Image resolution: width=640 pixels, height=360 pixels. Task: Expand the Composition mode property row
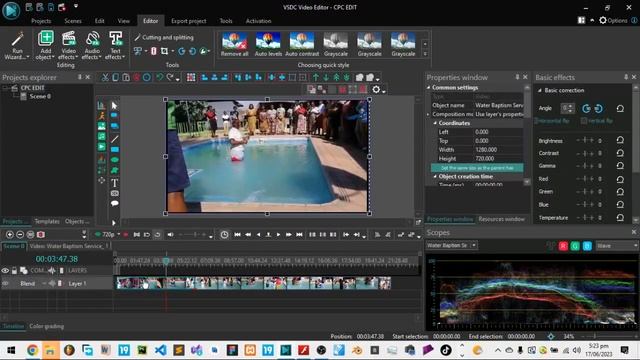coord(429,114)
